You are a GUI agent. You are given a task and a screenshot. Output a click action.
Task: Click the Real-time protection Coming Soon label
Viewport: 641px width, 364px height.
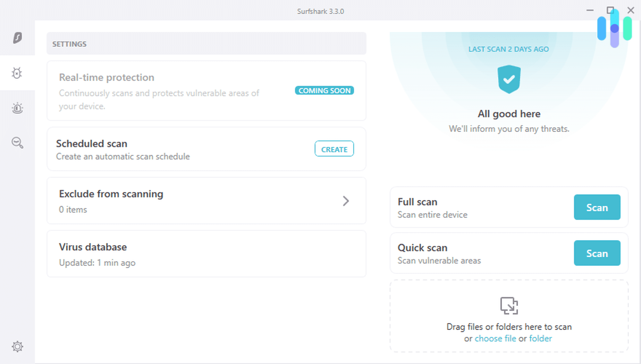(325, 90)
